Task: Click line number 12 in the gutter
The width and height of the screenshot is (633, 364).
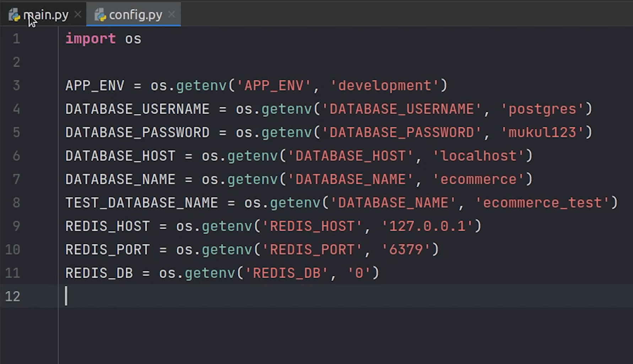Action: [13, 296]
